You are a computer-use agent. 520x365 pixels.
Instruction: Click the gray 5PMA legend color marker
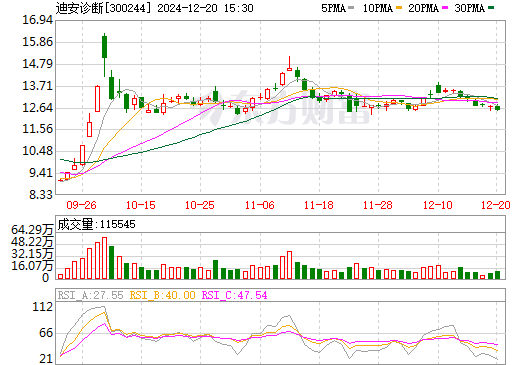click(351, 8)
